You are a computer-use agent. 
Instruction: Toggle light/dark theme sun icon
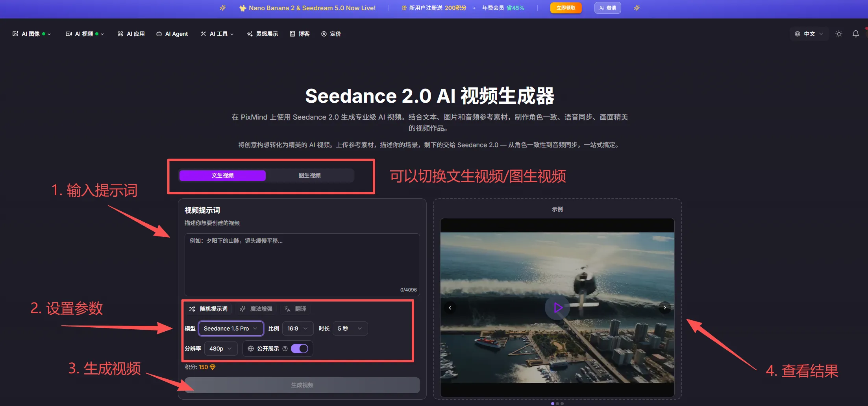[839, 34]
